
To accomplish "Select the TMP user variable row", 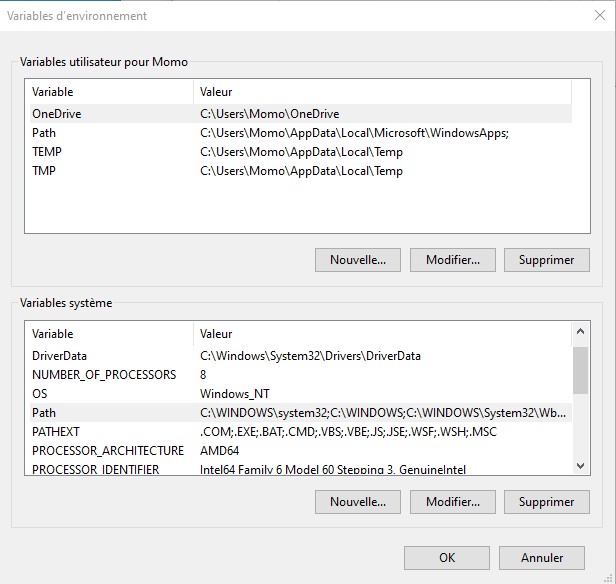I will [44, 171].
